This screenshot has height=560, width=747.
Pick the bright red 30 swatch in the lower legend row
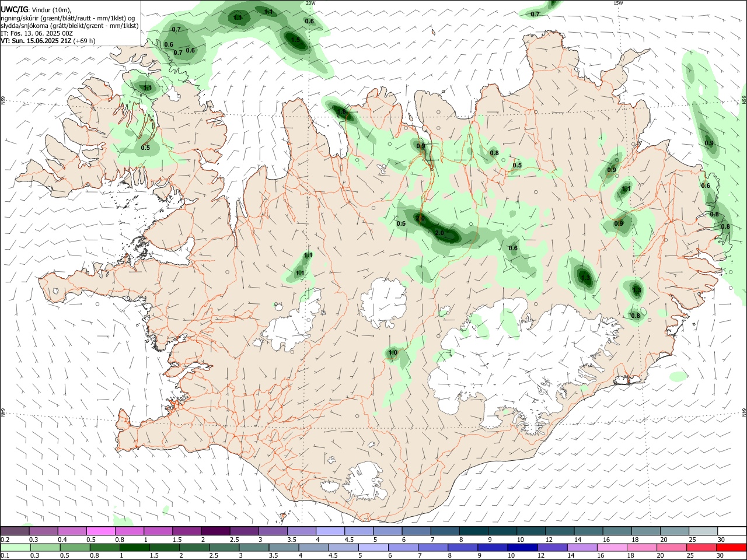tap(731, 548)
